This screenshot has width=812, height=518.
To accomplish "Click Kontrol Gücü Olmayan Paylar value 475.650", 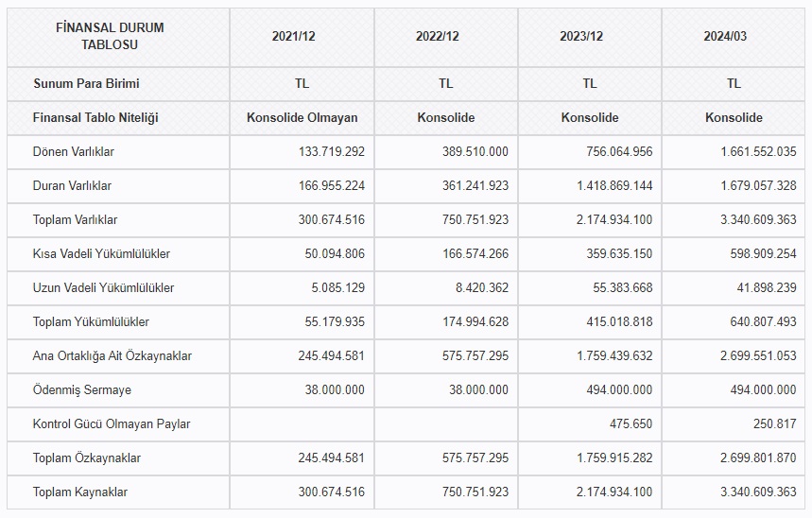I will (x=630, y=423).
